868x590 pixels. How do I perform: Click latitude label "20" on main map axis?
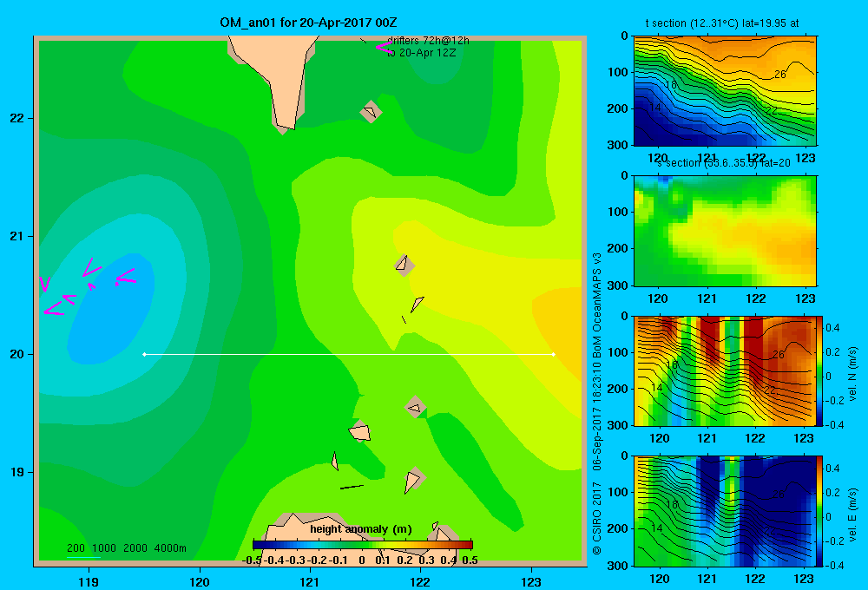(17, 354)
